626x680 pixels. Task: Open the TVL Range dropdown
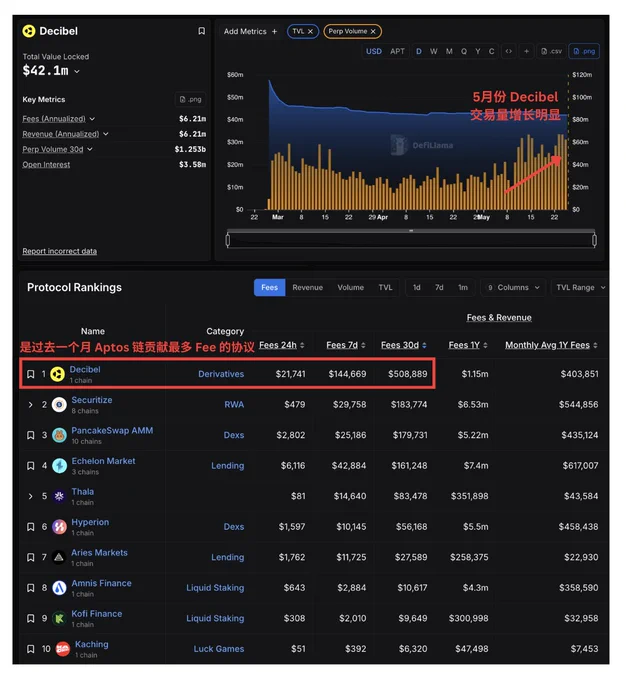pyautogui.click(x=580, y=287)
